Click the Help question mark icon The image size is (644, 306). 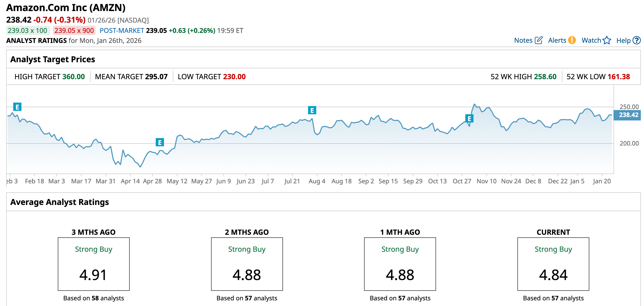637,40
